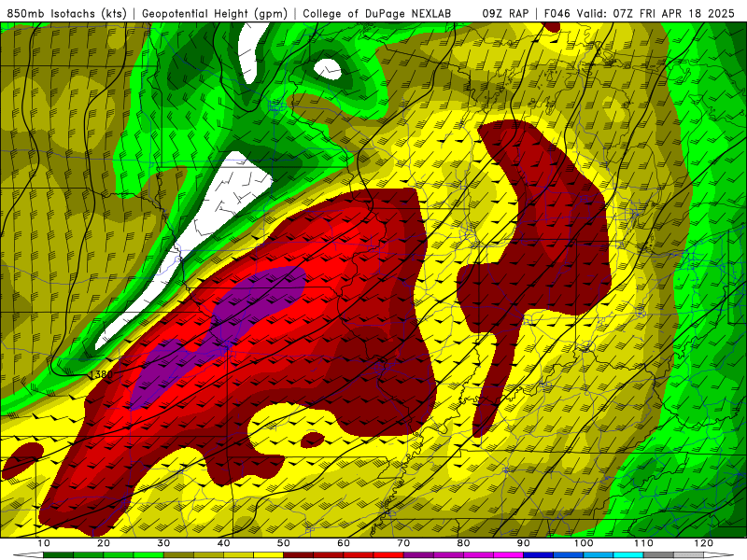Click the 'College of DuPage NEXLAB' label

377,14
